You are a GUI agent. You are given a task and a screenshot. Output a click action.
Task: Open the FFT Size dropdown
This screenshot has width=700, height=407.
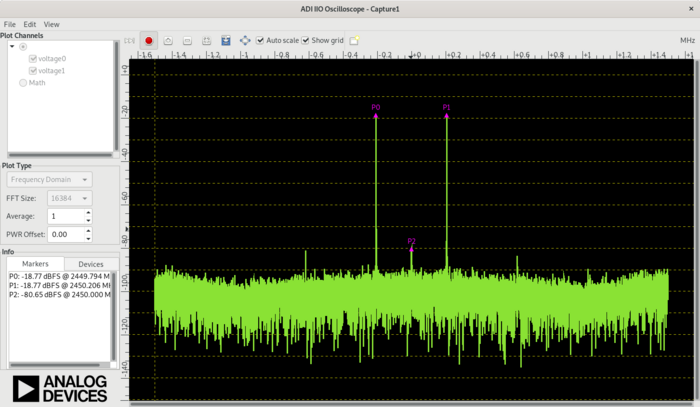click(69, 198)
